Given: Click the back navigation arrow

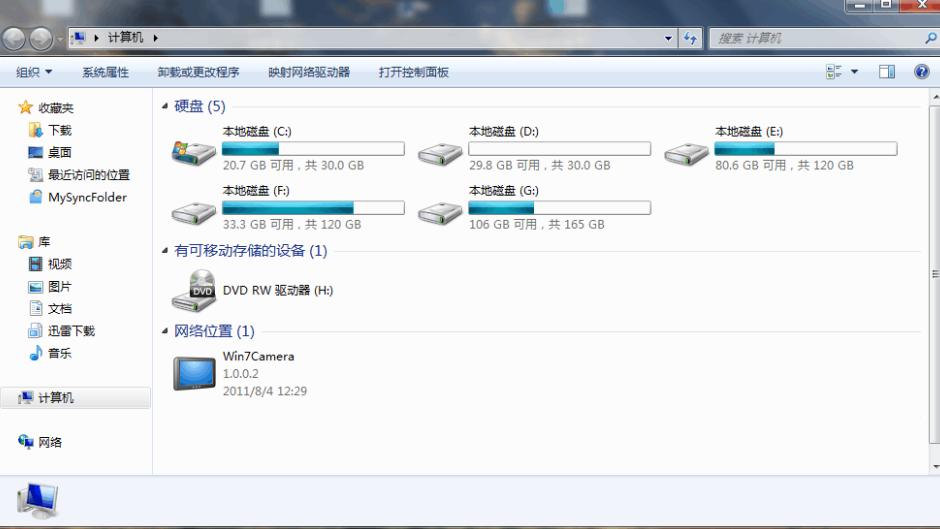Looking at the screenshot, I should (14, 39).
